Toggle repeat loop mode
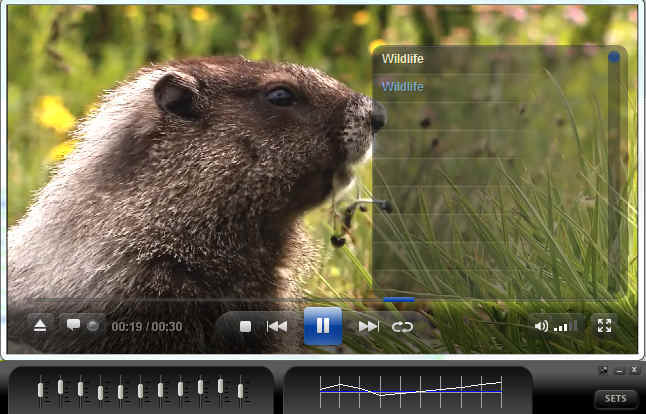This screenshot has height=414, width=646. coord(402,326)
